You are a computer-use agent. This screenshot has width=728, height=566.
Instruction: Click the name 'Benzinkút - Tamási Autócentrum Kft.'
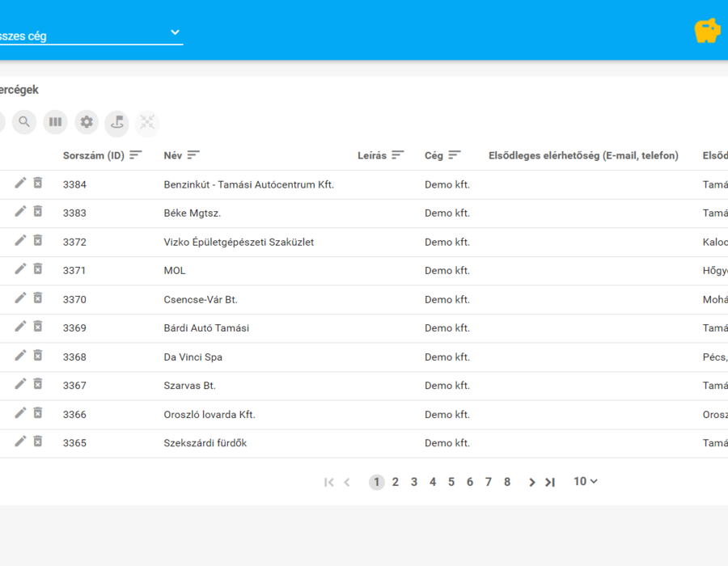tap(249, 184)
